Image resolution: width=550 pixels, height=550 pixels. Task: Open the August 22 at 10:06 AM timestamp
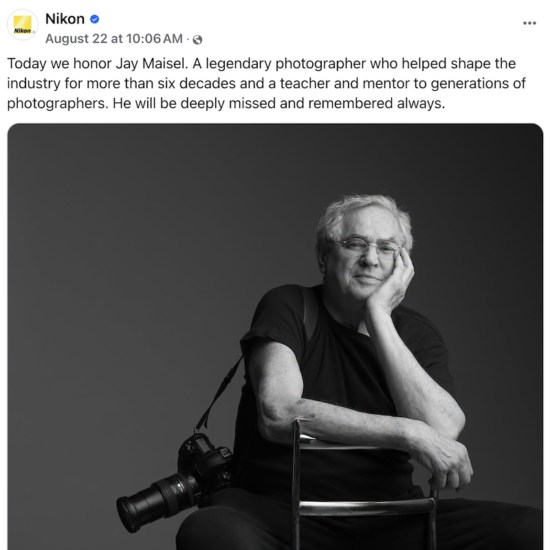point(114,39)
